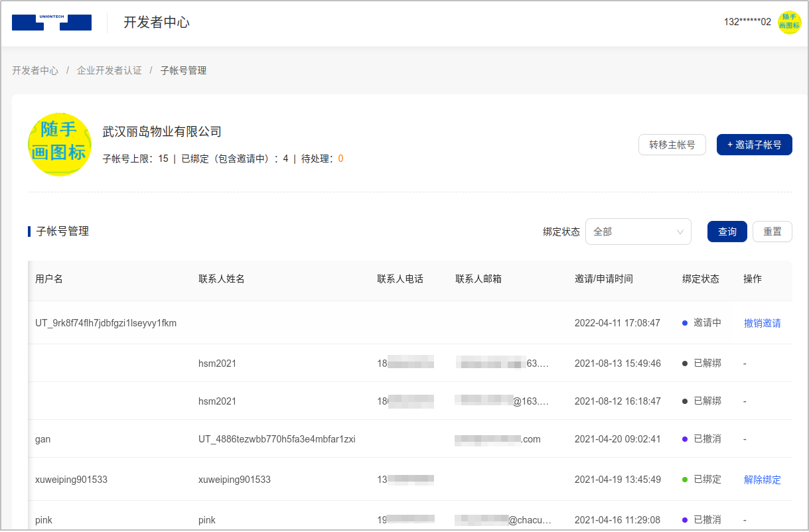
Task: Click the UnionTech logo in header
Action: point(52,23)
